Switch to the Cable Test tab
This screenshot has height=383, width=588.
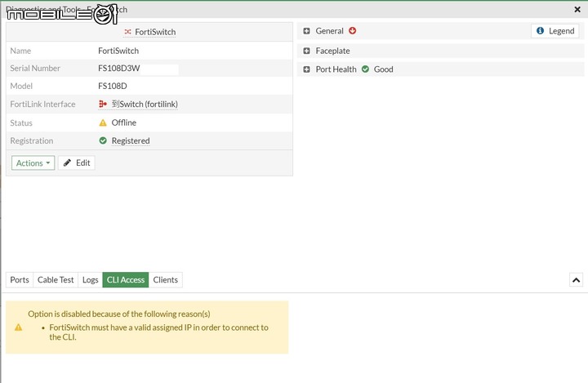(x=56, y=280)
